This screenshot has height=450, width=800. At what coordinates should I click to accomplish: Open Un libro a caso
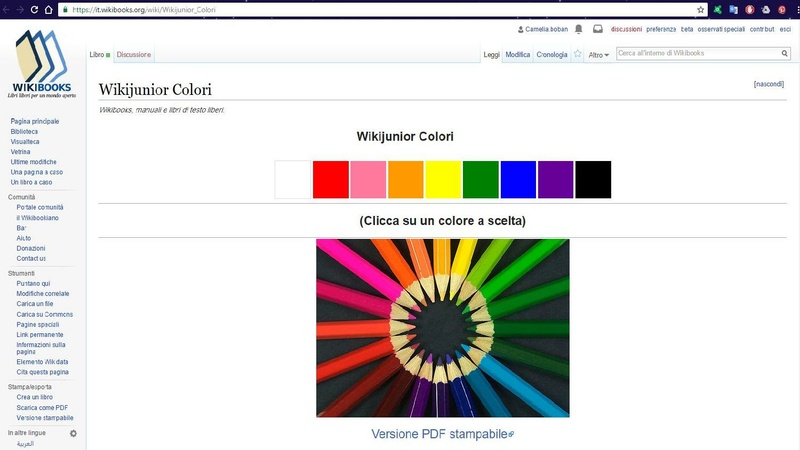[x=31, y=182]
